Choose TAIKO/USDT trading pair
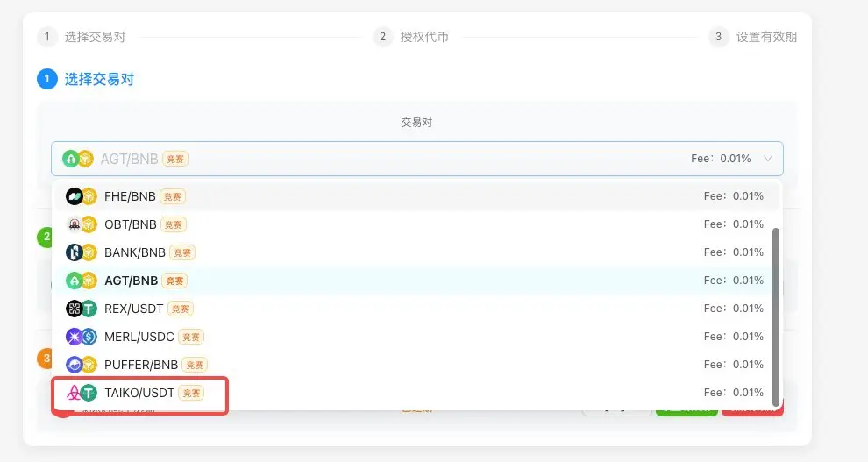This screenshot has height=462, width=868. point(416,393)
